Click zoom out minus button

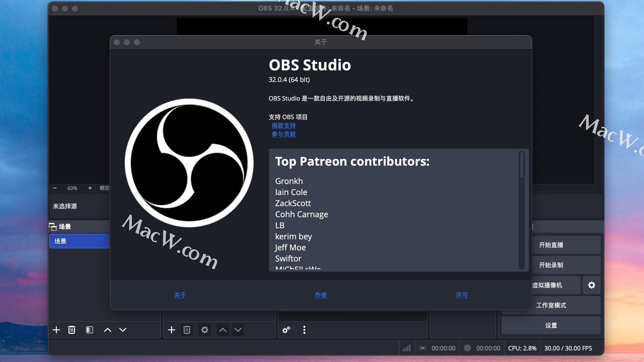(x=55, y=188)
